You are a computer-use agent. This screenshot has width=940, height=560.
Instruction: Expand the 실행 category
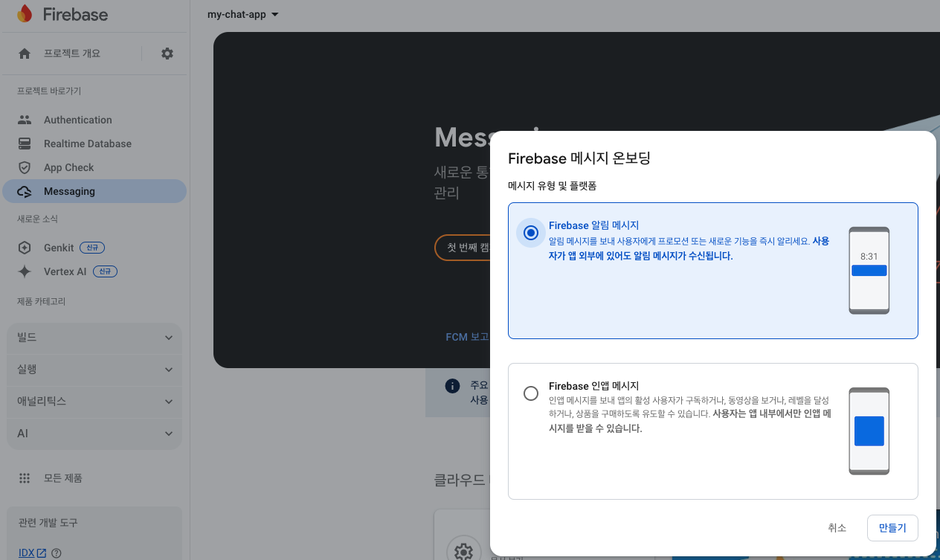(x=94, y=370)
